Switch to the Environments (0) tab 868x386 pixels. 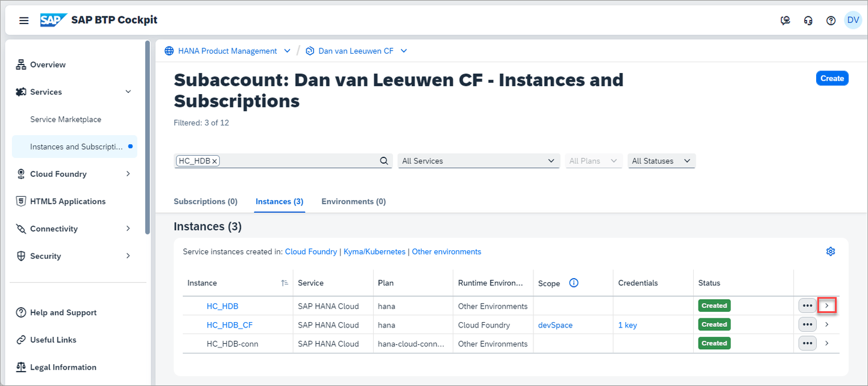pyautogui.click(x=354, y=201)
